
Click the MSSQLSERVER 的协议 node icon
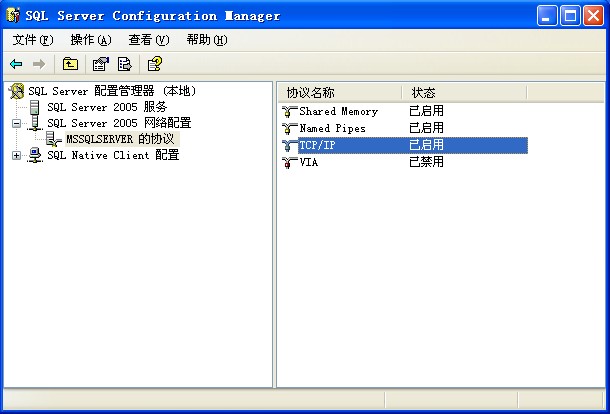click(54, 139)
